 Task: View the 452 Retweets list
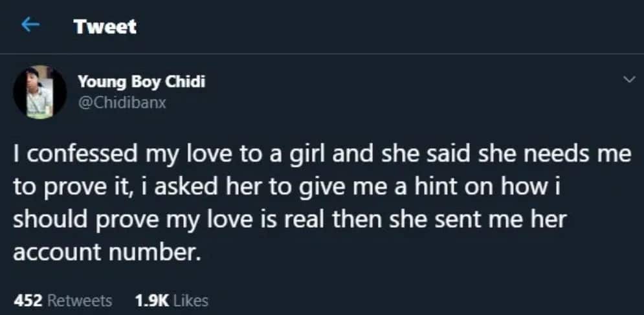pyautogui.click(x=63, y=300)
